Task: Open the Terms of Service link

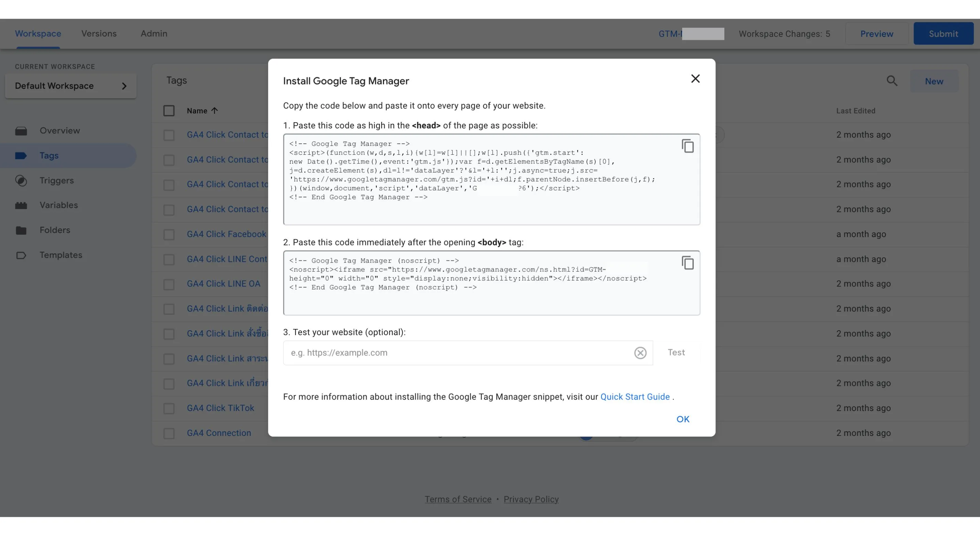Action: [458, 499]
